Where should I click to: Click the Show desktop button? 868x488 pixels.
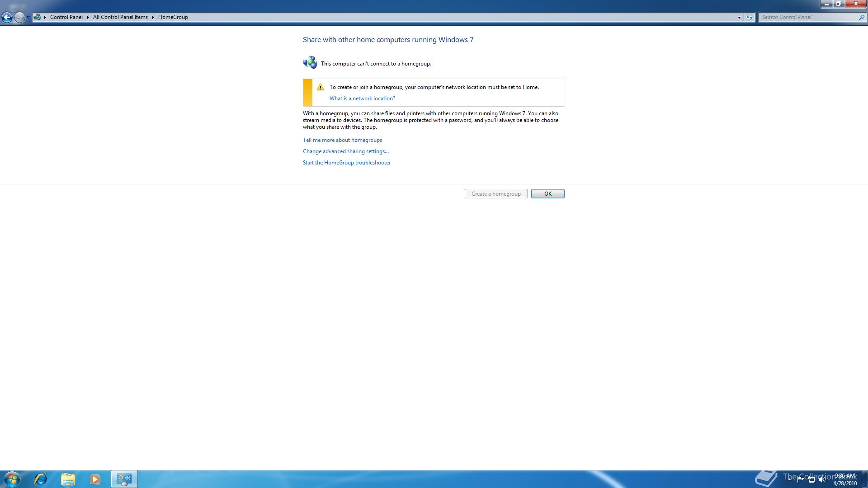click(864, 479)
